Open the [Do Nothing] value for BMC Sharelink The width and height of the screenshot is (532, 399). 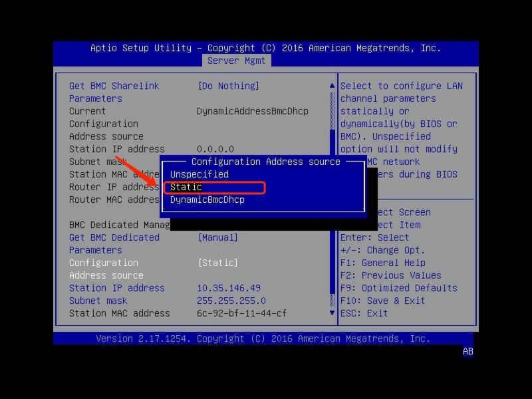pyautogui.click(x=228, y=86)
